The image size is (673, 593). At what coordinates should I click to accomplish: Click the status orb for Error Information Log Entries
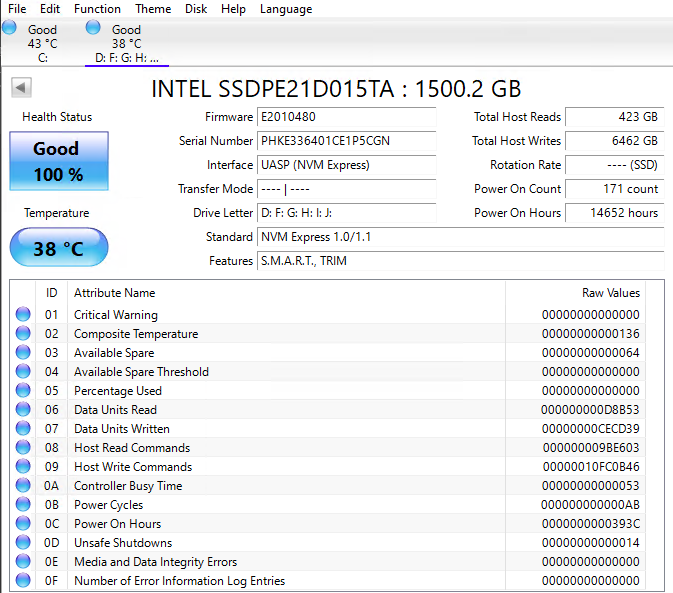click(x=23, y=580)
